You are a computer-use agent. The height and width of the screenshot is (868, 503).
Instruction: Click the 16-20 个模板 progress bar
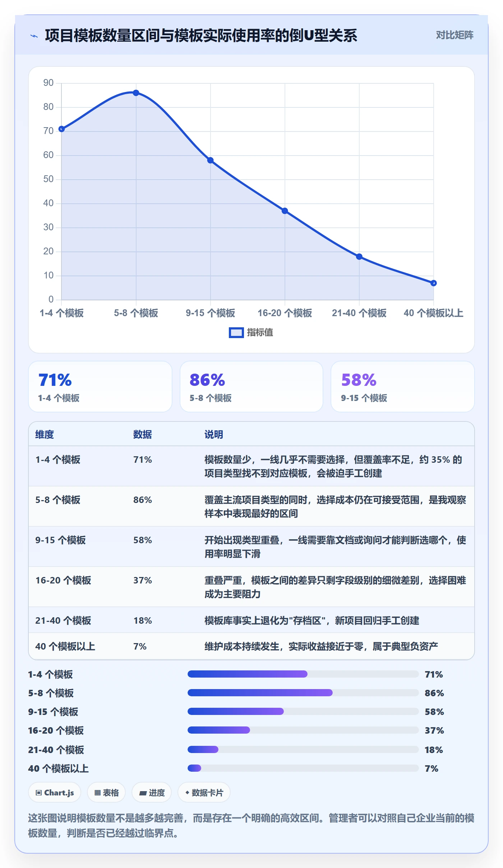pyautogui.click(x=303, y=730)
